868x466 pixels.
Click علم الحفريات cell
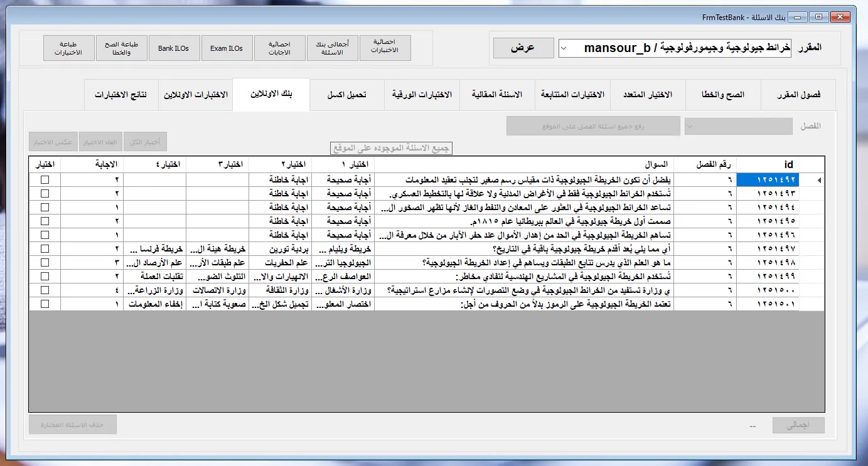click(280, 262)
